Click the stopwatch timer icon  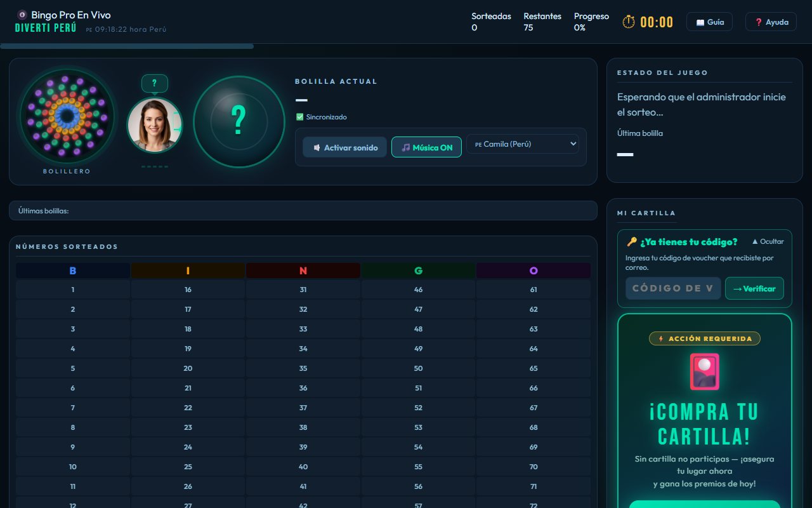[x=629, y=22]
